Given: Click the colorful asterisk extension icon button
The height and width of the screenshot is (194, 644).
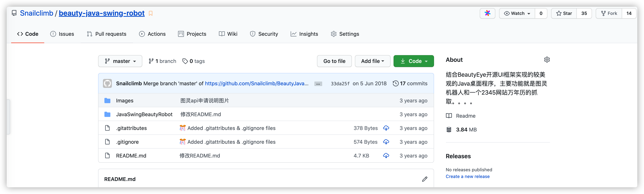Looking at the screenshot, I should [x=487, y=13].
